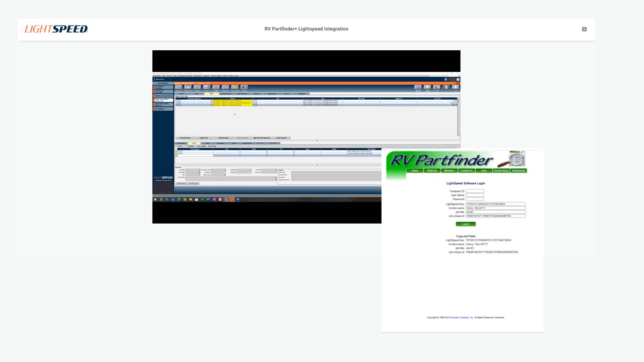Collapse the parts list panel arrow
The height and width of the screenshot is (362, 644).
317,165
